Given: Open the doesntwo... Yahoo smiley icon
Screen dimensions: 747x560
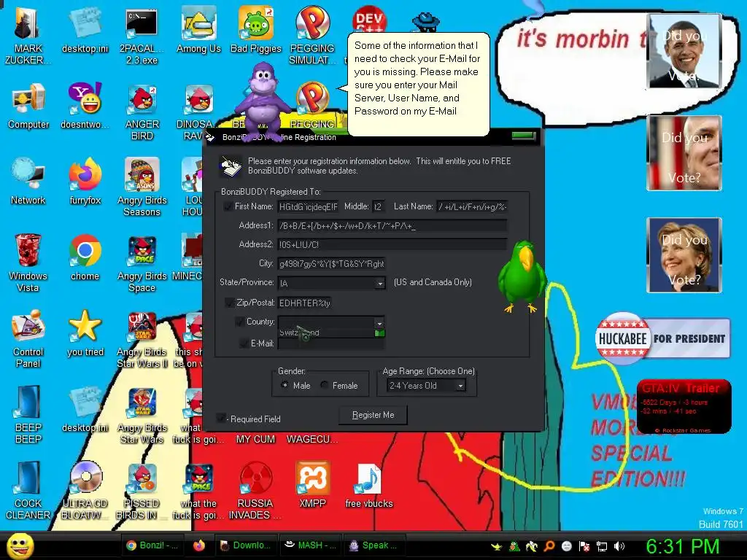Looking at the screenshot, I should coord(85,106).
